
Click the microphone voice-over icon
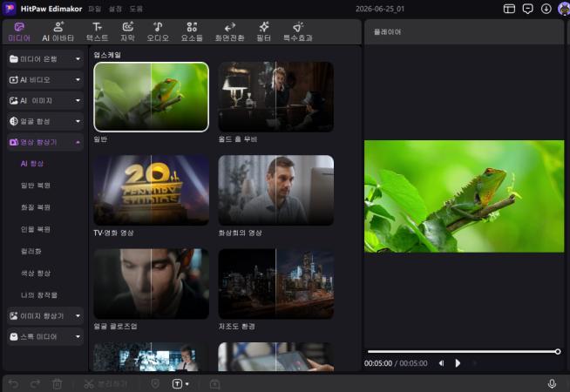[552, 383]
